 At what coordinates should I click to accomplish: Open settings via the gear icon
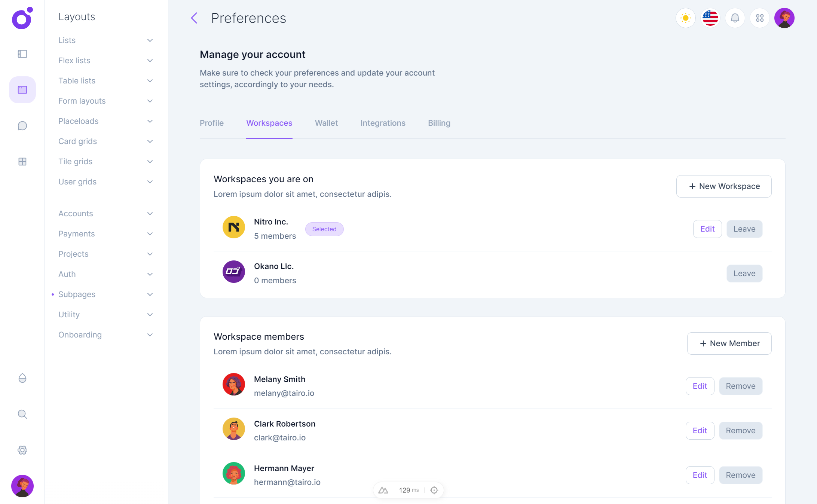22,450
